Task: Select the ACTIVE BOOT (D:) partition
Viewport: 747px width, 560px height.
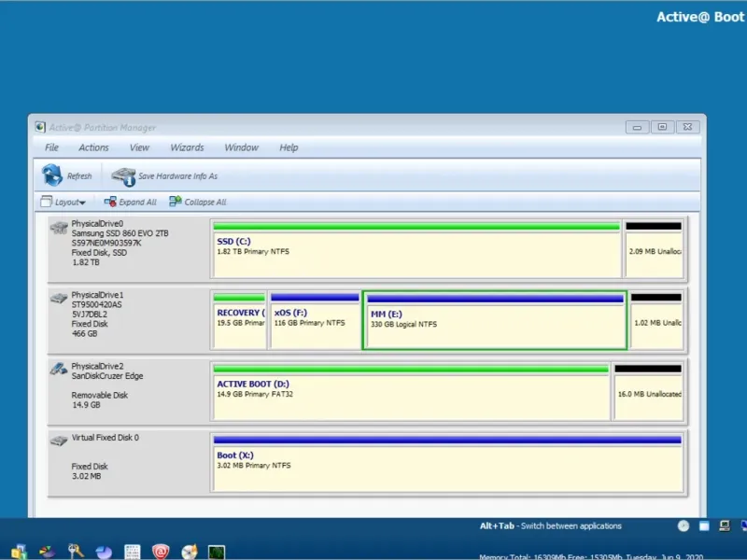Action: point(411,391)
